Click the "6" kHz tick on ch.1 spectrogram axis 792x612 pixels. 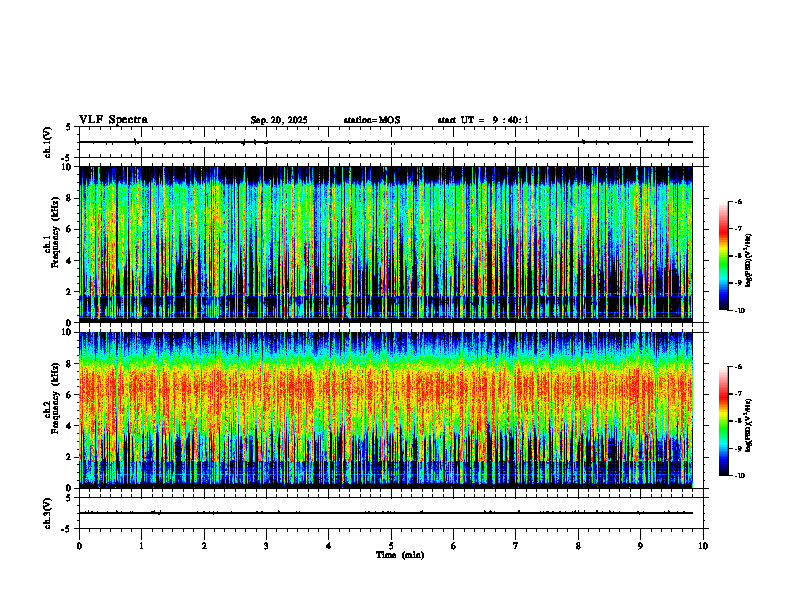click(71, 229)
